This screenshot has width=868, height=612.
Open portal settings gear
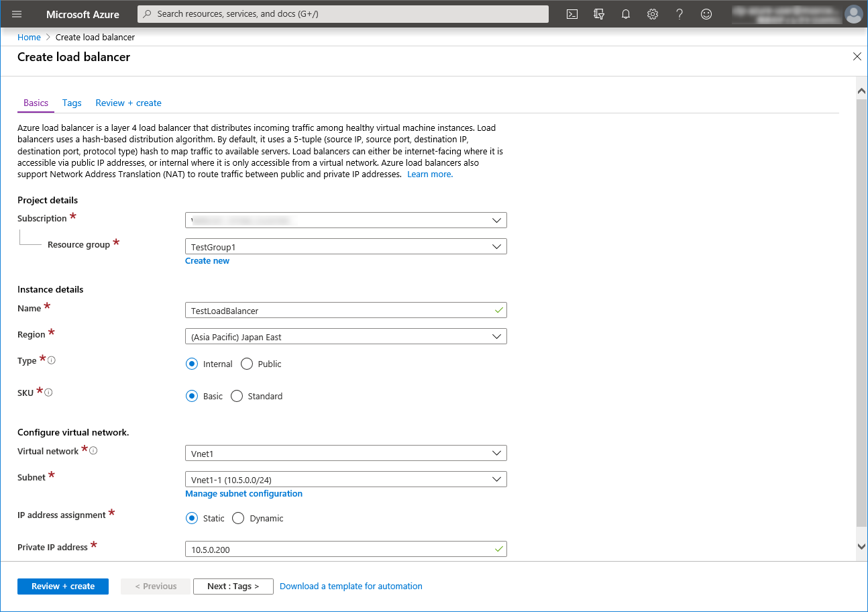[x=653, y=14]
